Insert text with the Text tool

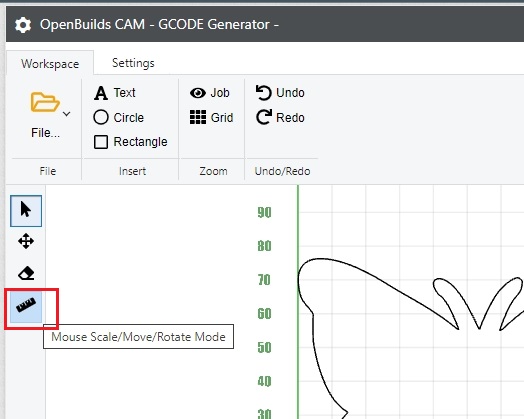click(115, 93)
